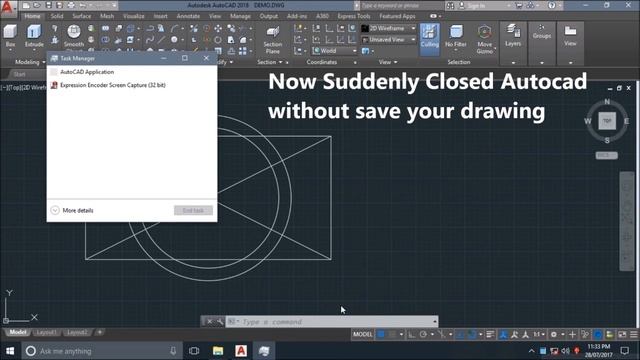This screenshot has width=640, height=360.
Task: Switch to the Visualize ribbon tab
Action: click(133, 16)
